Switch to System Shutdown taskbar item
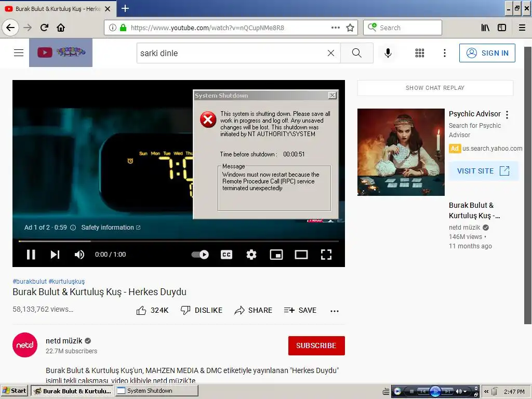The image size is (532, 399). tap(156, 391)
